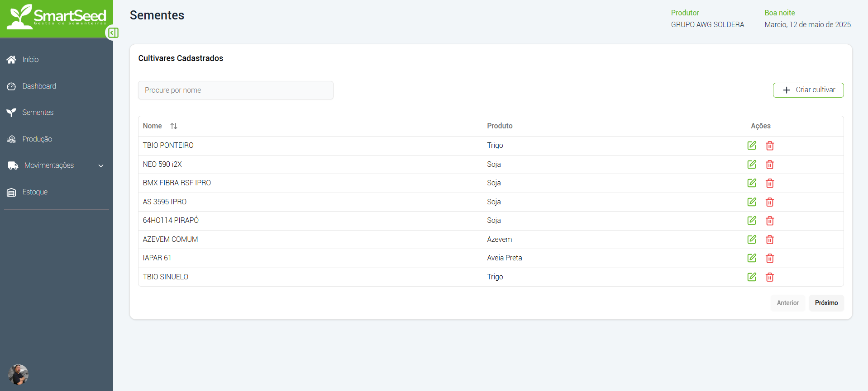Click the gauge icon beside Dashboard
The height and width of the screenshot is (391, 868).
(11, 86)
